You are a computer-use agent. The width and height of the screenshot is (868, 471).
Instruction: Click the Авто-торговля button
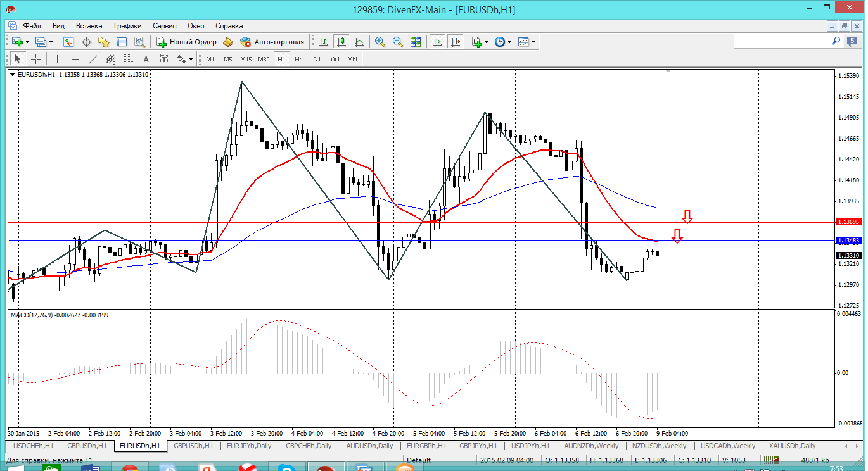pos(272,42)
